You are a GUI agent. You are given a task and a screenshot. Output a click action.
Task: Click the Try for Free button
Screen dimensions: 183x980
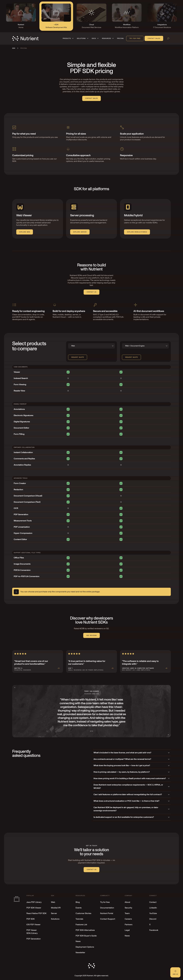(135, 38)
